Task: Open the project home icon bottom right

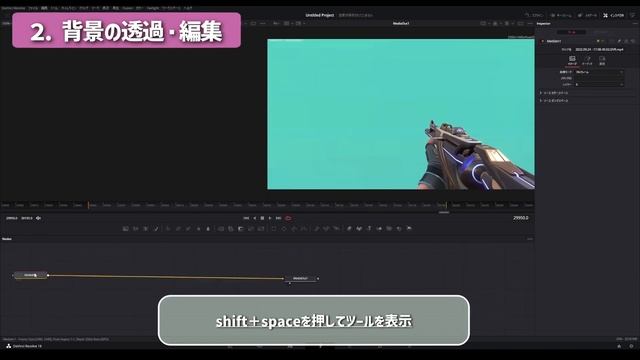Action: 619,346
